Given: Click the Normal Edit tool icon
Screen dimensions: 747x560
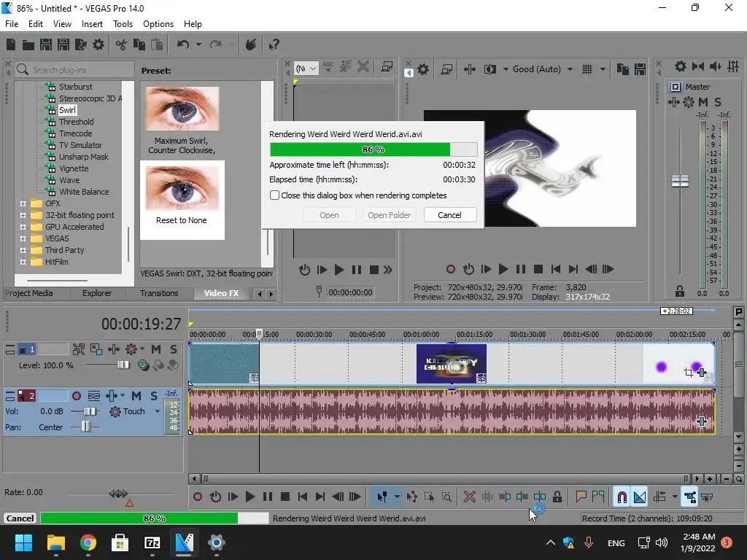Looking at the screenshot, I should 382,497.
